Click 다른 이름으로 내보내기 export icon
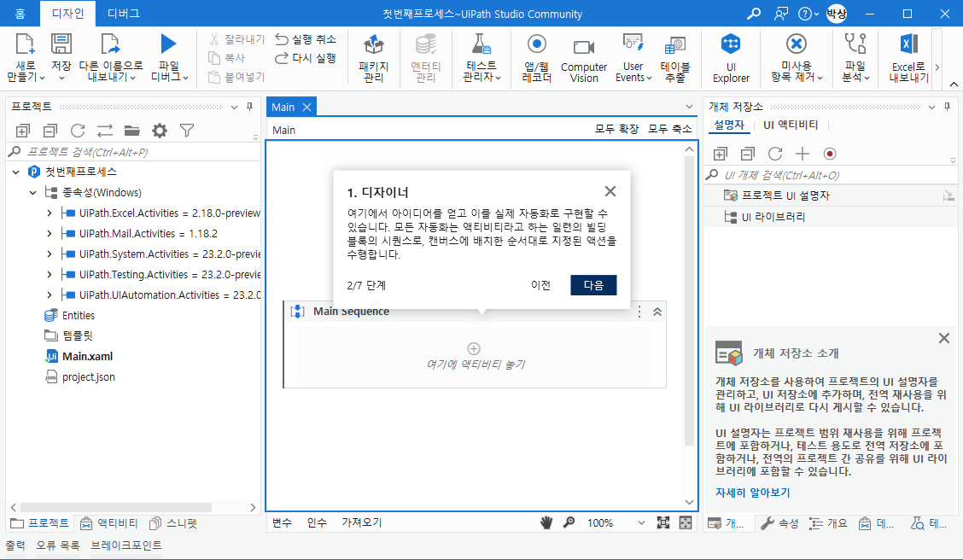 coord(110,45)
